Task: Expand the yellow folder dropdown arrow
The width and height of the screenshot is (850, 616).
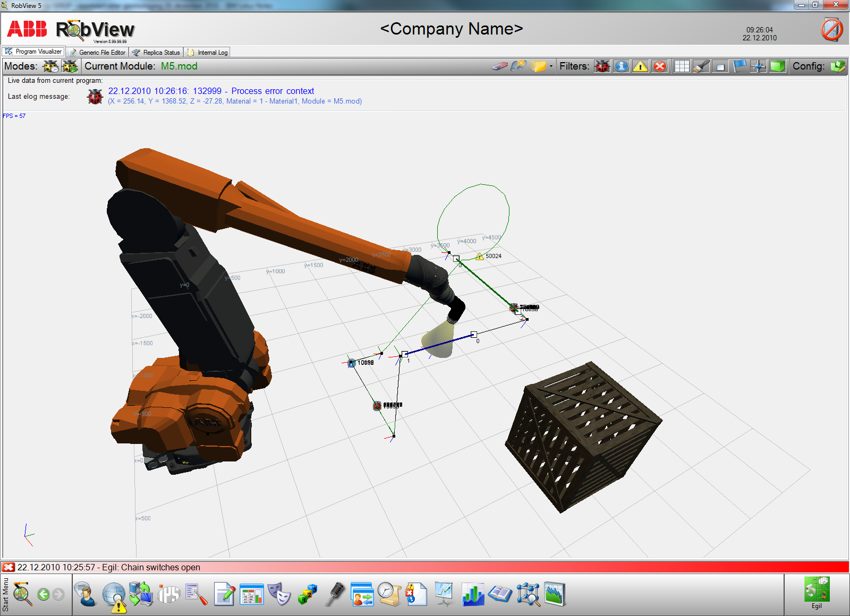Action: (551, 66)
